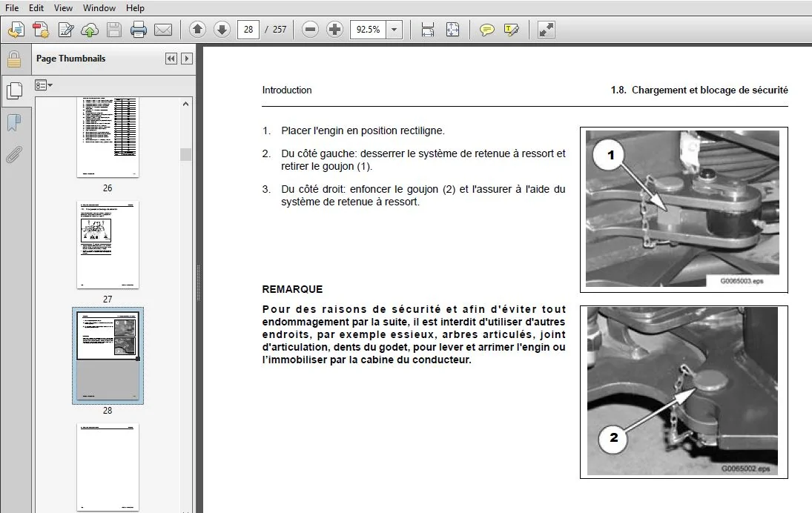This screenshot has height=513, width=812.
Task: Open the View menu
Action: (63, 7)
